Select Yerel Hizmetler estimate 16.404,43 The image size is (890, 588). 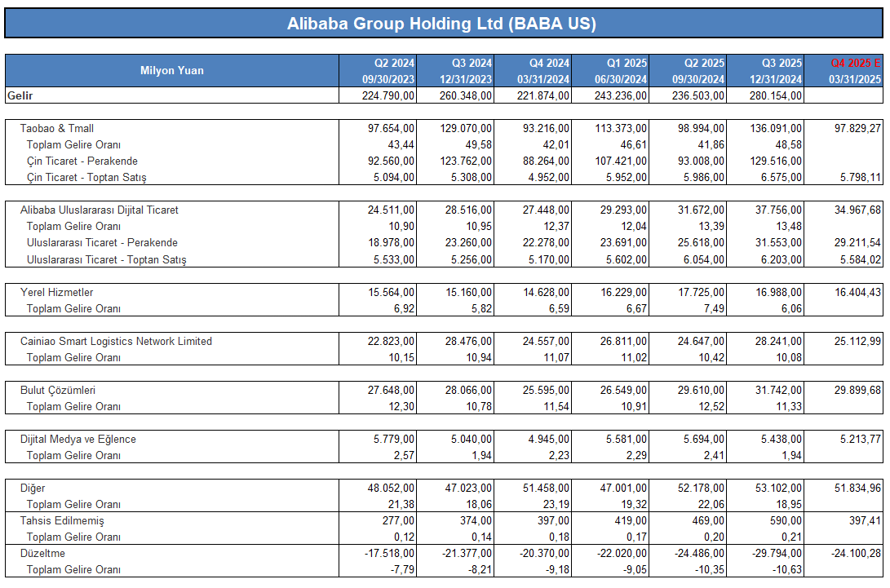click(x=857, y=292)
